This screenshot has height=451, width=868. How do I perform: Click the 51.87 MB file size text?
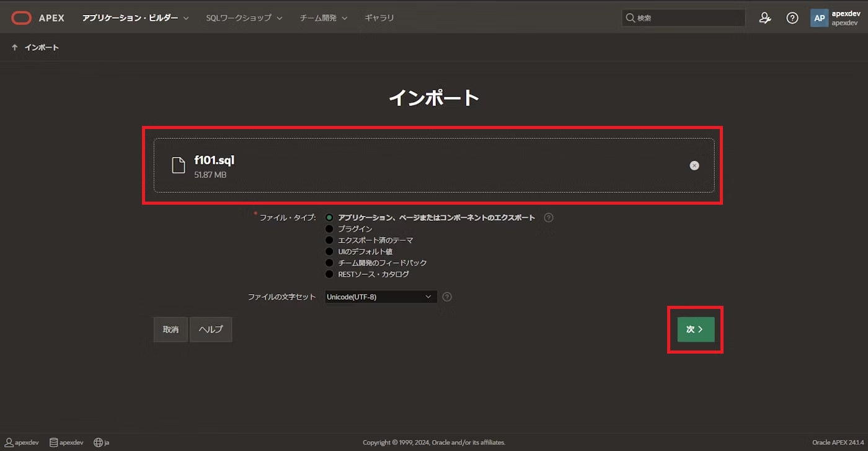(x=210, y=175)
